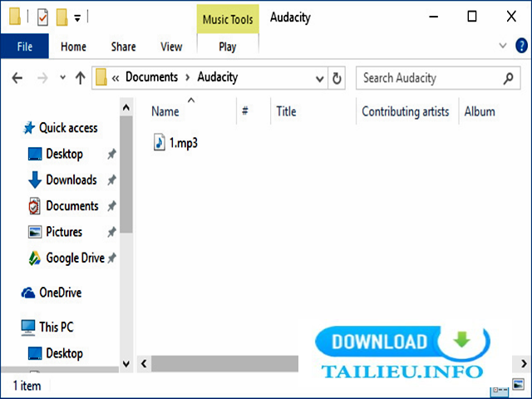
Task: Open the address bar history dropdown
Action: pyautogui.click(x=319, y=79)
